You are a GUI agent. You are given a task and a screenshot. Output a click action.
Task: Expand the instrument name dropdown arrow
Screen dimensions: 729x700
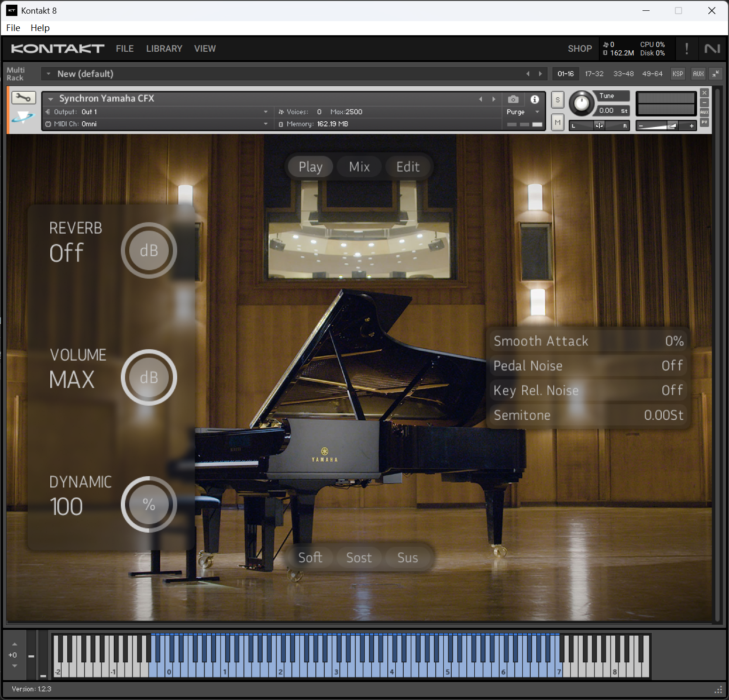click(51, 99)
